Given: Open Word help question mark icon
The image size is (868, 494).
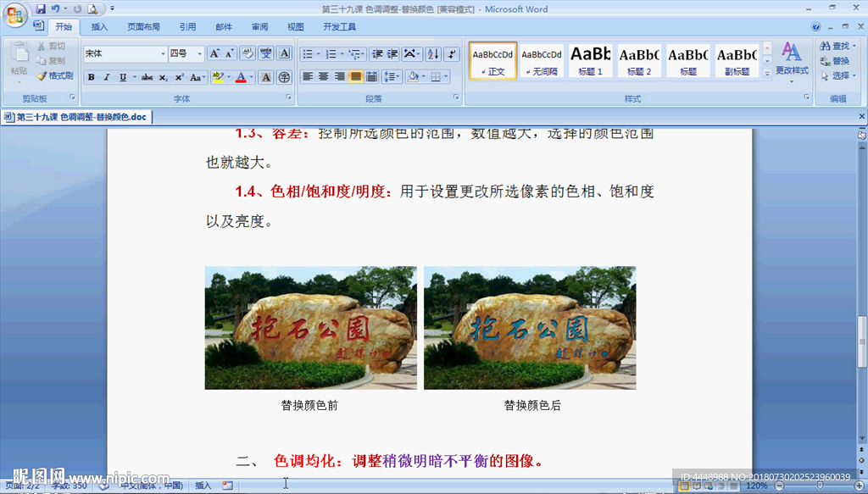Looking at the screenshot, I should (816, 26).
